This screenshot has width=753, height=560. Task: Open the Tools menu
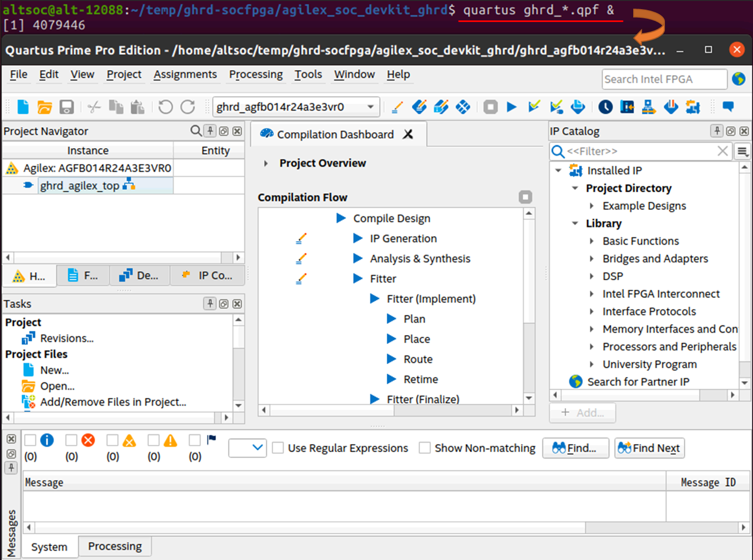click(x=308, y=74)
